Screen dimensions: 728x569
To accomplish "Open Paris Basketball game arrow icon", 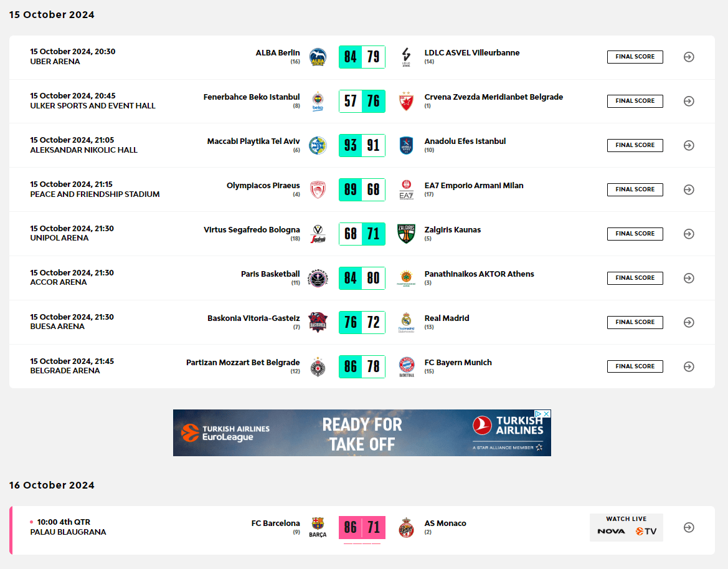I will click(689, 278).
